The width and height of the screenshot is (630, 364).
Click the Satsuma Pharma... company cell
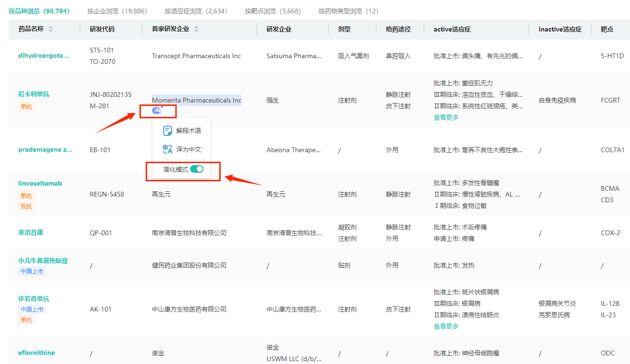[294, 56]
